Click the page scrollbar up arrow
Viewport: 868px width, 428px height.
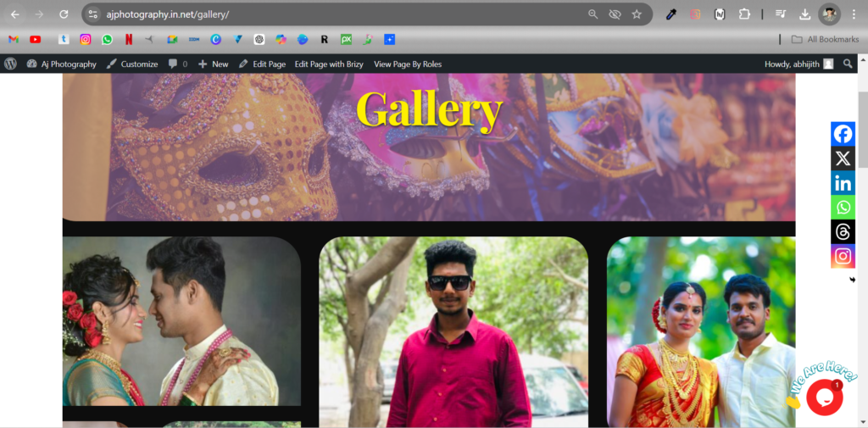click(x=863, y=58)
